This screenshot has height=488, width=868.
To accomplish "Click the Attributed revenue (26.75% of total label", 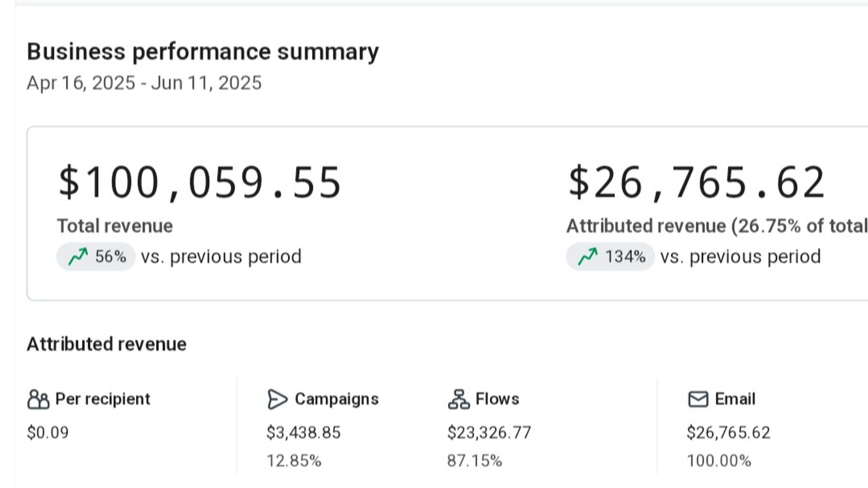I will tap(717, 226).
